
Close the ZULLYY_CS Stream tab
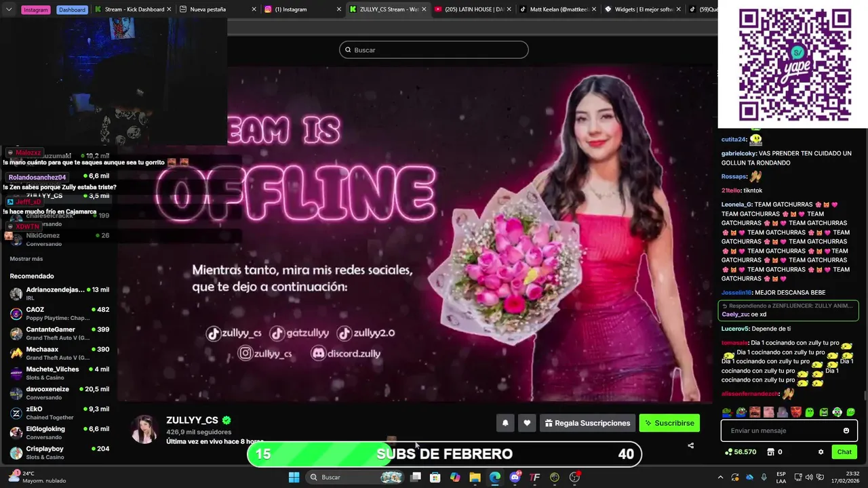[x=423, y=9]
